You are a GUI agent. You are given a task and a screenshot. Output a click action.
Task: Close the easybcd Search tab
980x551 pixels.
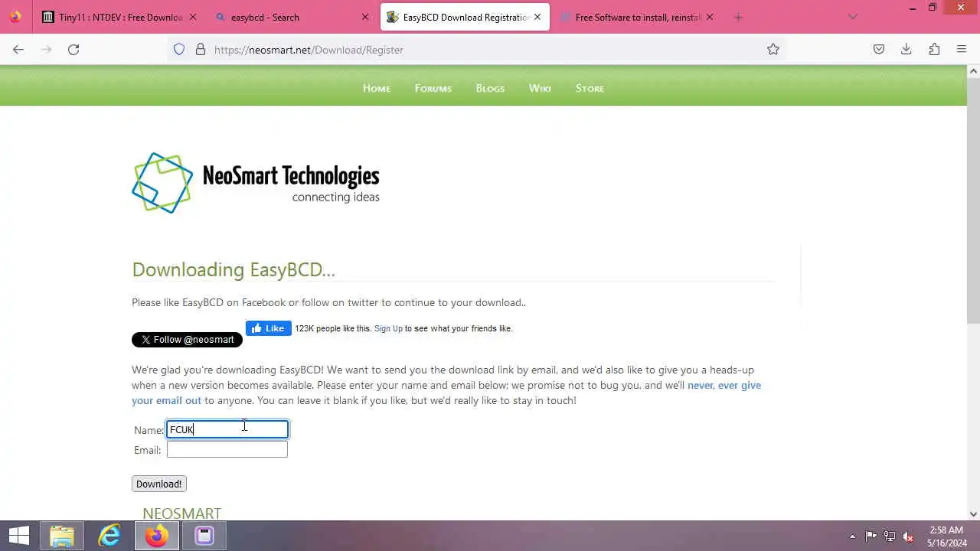[x=365, y=17]
